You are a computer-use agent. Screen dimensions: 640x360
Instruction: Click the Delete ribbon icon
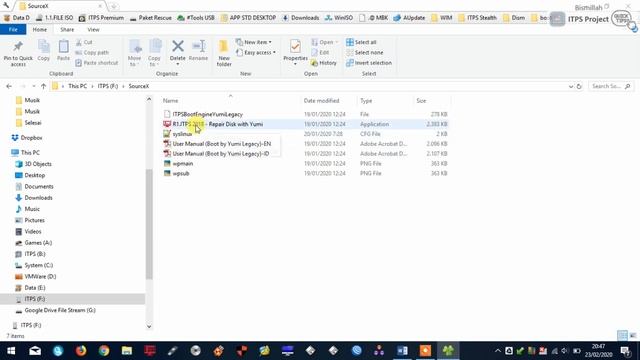click(178, 52)
